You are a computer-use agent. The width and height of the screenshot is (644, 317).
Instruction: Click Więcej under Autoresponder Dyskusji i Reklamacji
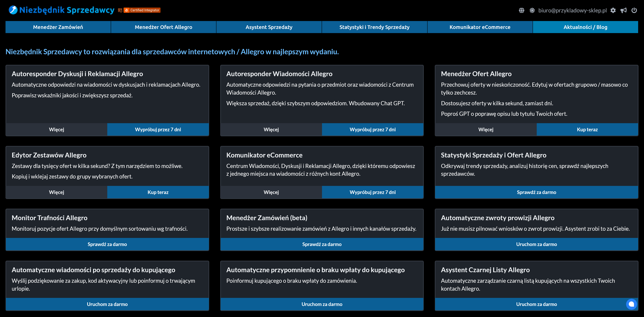[x=56, y=129]
